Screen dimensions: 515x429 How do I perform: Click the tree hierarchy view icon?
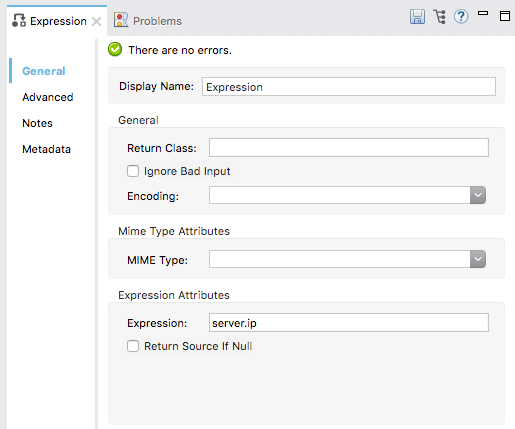439,16
